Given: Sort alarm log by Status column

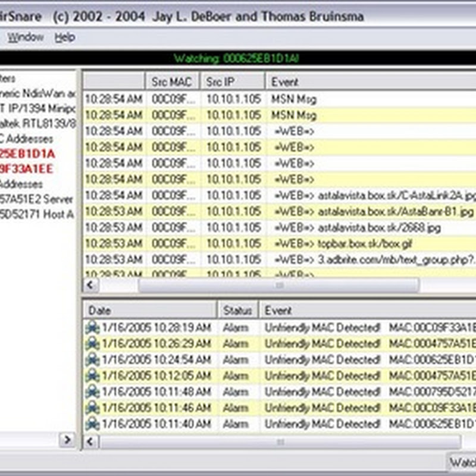Looking at the screenshot, I should click(237, 311).
